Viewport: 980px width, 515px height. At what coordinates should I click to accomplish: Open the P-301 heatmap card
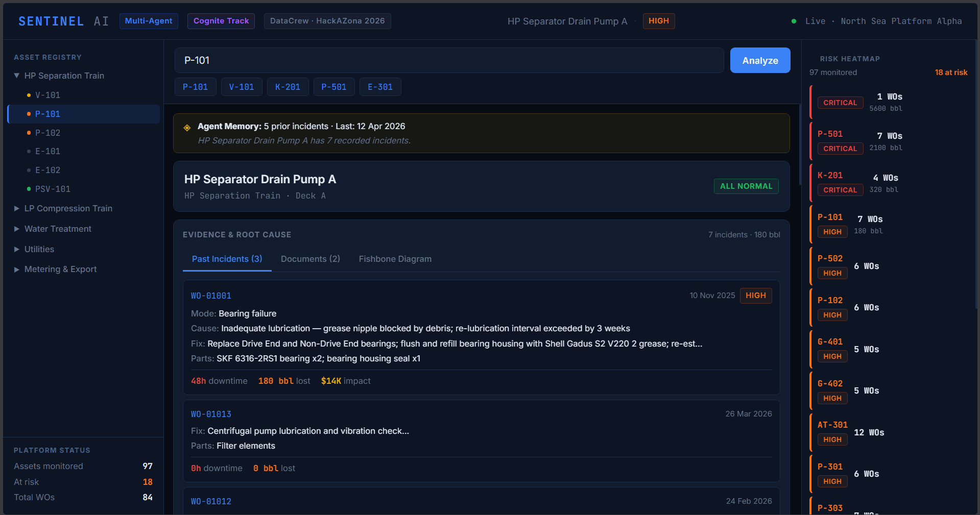(x=889, y=474)
